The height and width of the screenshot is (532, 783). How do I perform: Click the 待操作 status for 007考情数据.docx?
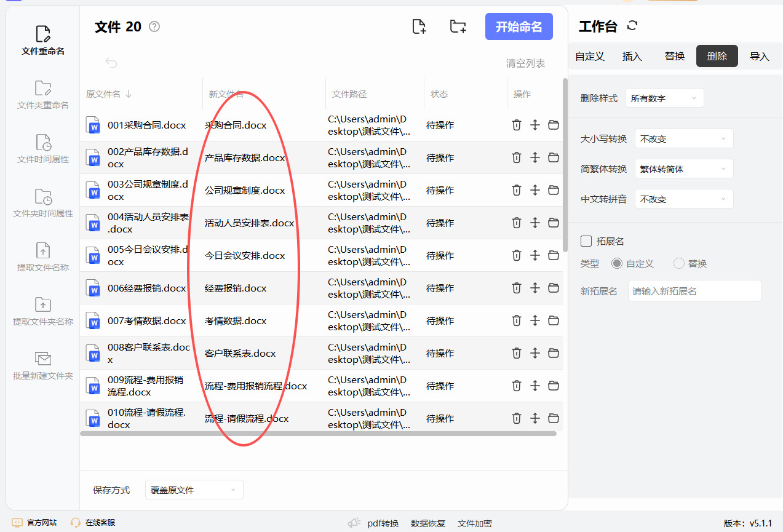[x=440, y=320]
